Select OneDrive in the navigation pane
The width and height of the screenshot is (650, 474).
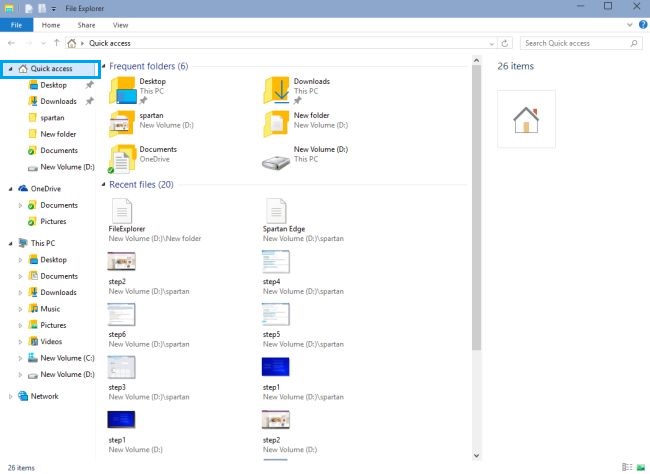46,189
